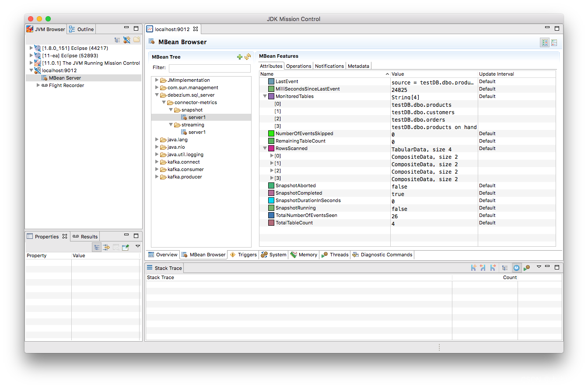Click the Count column header in Stack Trace
588x388 pixels.
[485, 277]
